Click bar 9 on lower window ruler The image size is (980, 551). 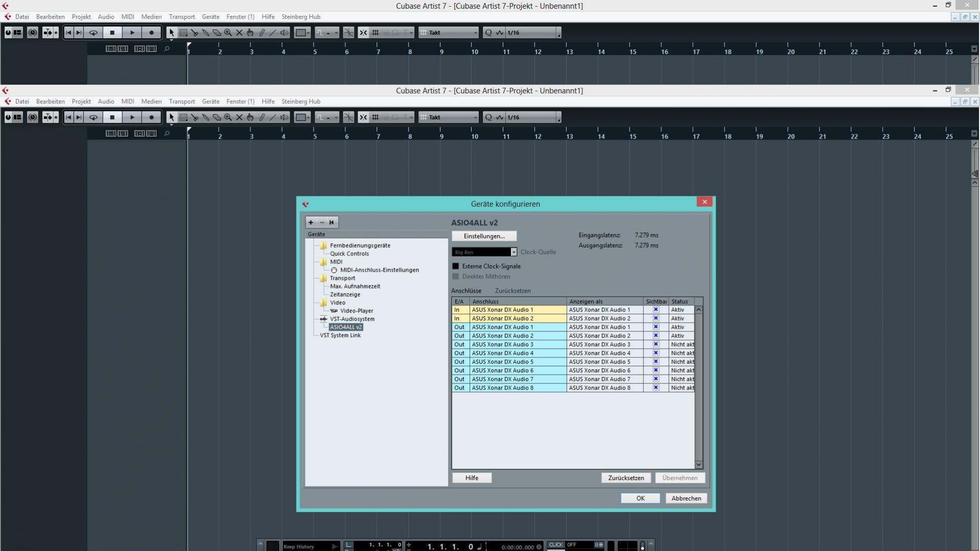point(441,136)
